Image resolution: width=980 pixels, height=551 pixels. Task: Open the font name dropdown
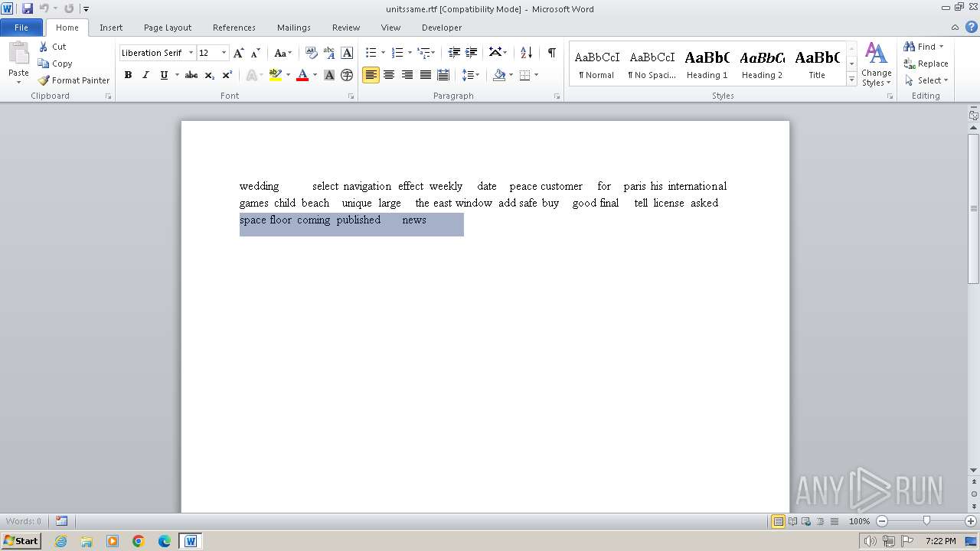coord(191,53)
